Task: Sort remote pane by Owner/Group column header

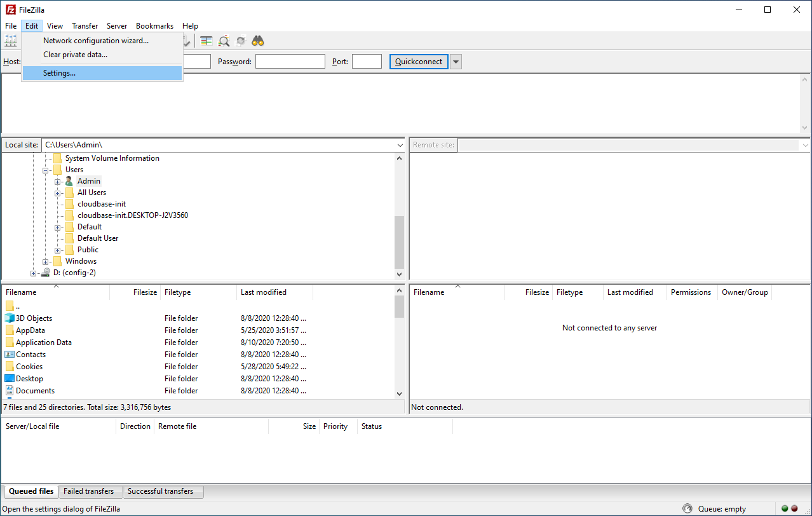Action: click(745, 292)
